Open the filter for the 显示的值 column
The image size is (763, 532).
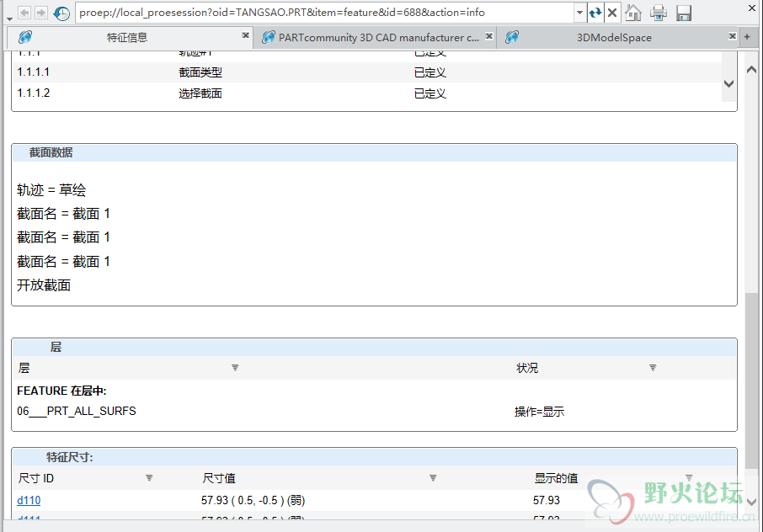point(689,478)
